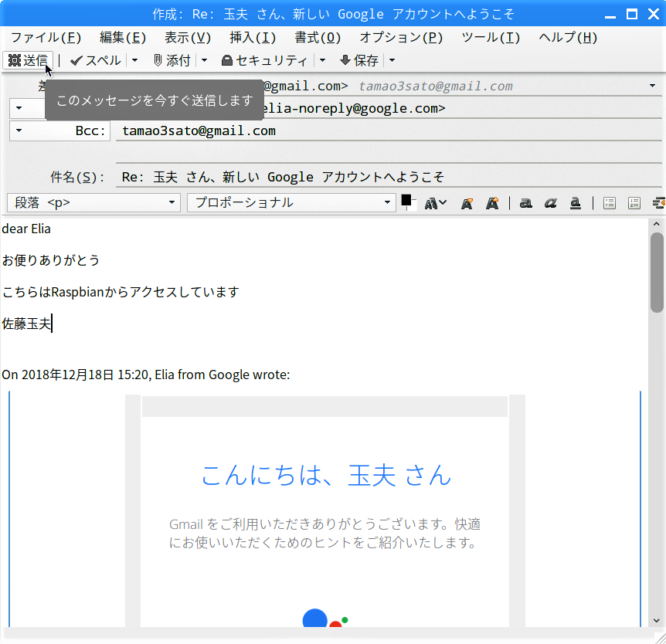Click the 添付 attach button
666x644 pixels.
pyautogui.click(x=172, y=60)
